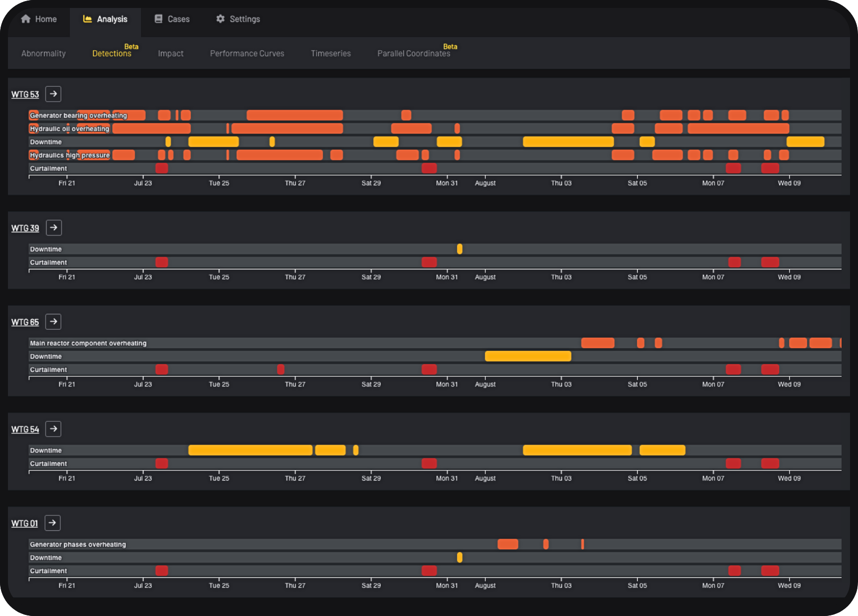Click 'Generator bearing overheating' row label
This screenshot has width=858, height=616.
pos(78,115)
